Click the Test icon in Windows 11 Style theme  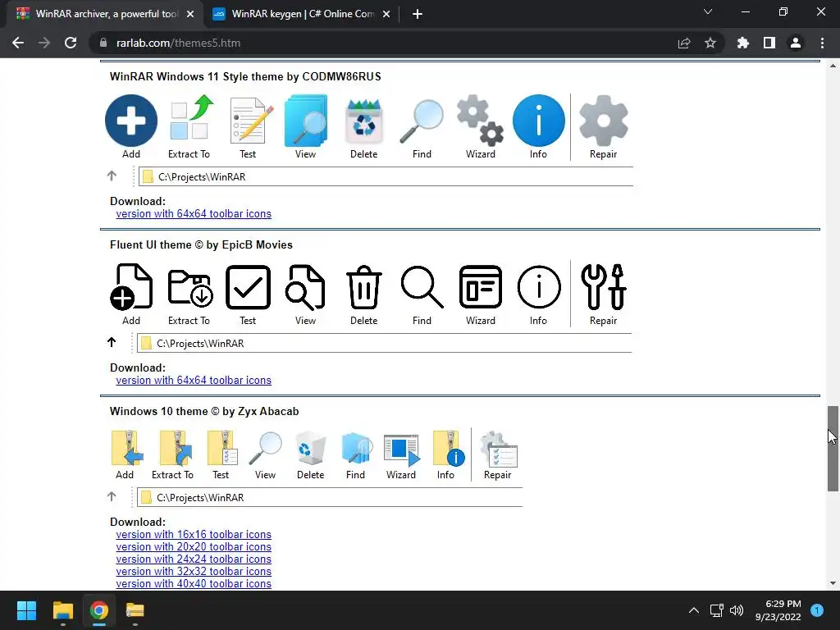(251, 121)
